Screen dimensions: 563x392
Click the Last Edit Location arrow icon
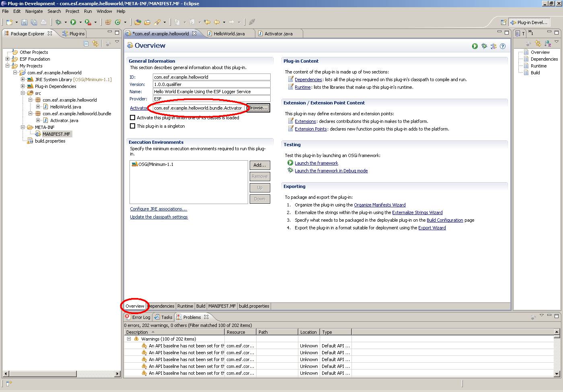tap(207, 22)
